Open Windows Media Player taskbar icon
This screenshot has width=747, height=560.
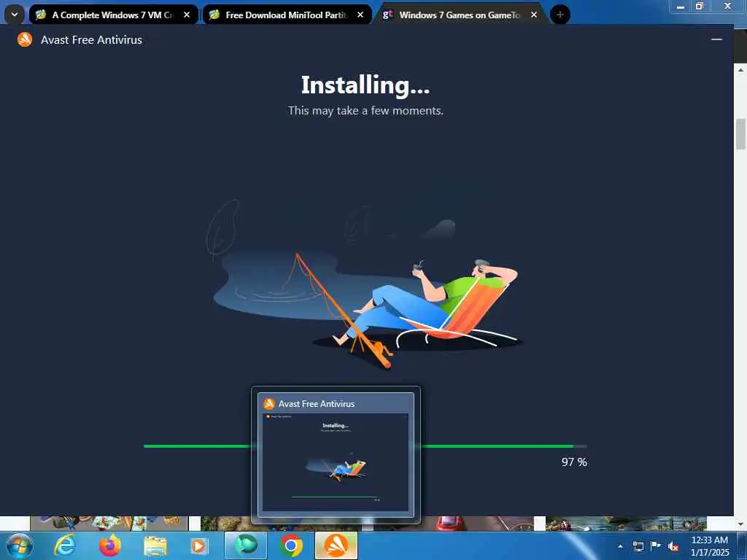[x=198, y=546]
